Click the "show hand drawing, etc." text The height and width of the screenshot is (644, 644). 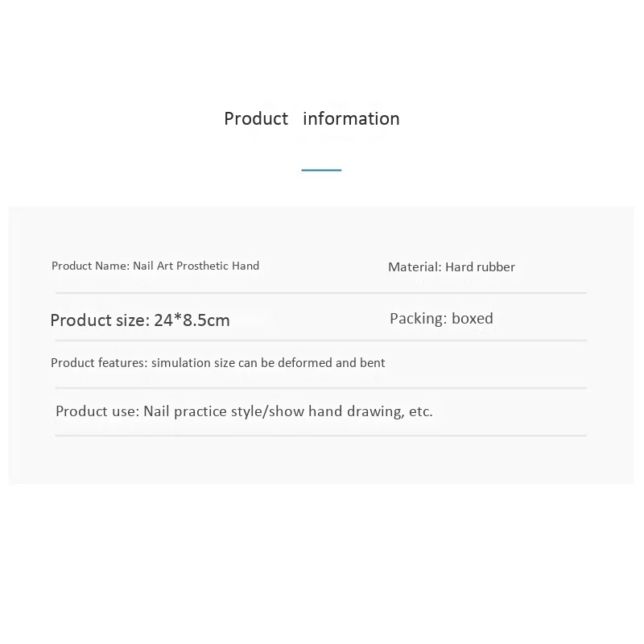coord(352,411)
